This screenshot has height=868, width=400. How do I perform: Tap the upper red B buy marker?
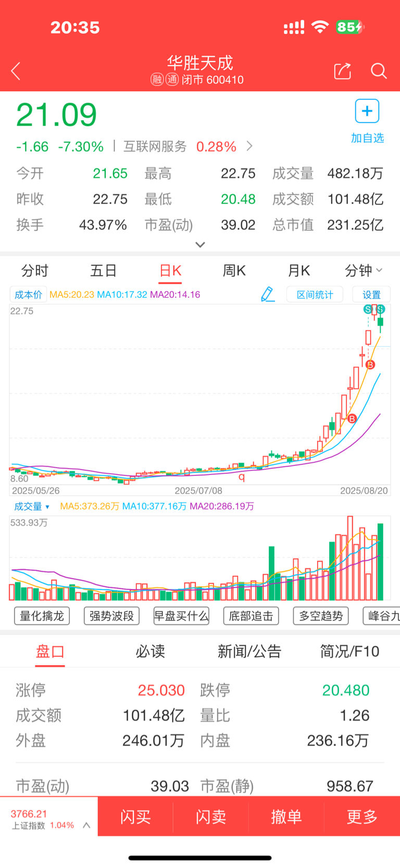[x=370, y=364]
